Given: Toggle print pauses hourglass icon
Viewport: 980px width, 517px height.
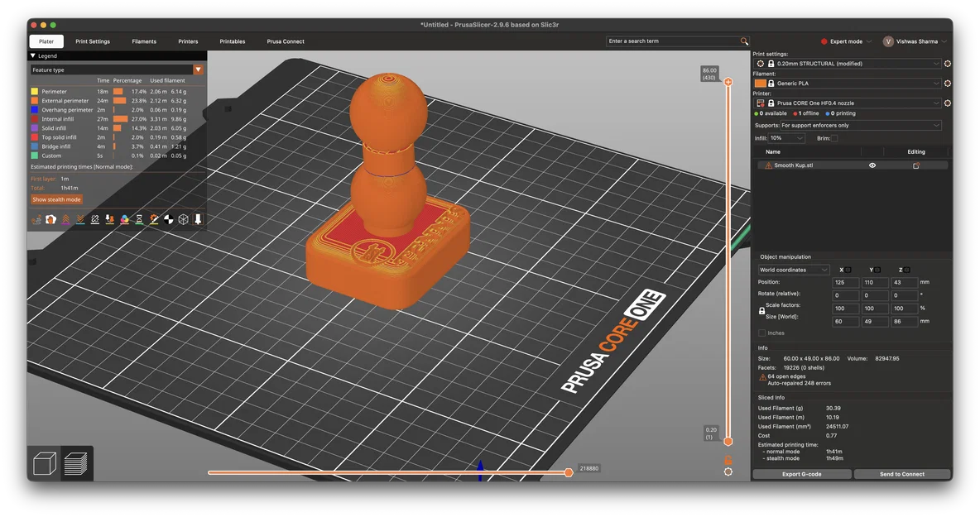Looking at the screenshot, I should 139,219.
